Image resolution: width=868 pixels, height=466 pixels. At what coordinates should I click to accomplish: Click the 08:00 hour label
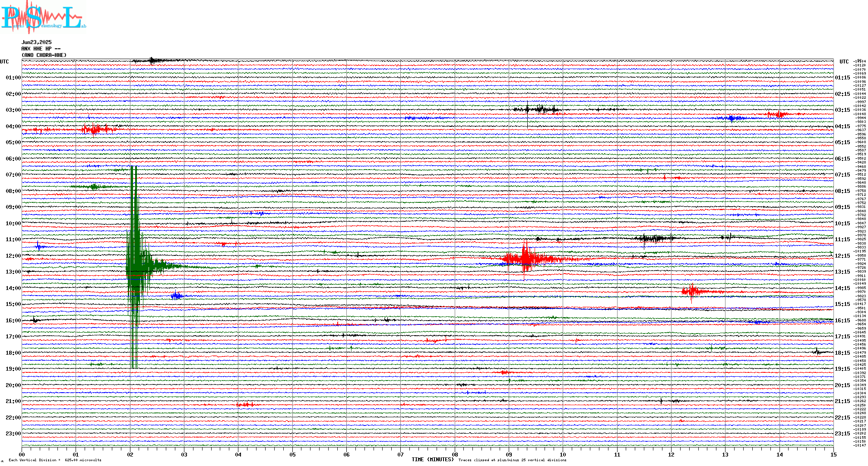[13, 191]
